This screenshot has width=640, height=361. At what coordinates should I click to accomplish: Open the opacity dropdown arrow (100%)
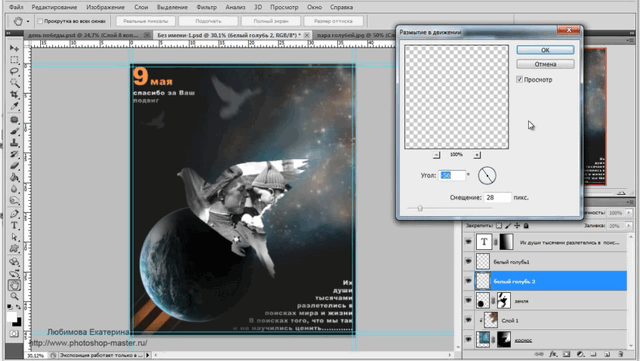629,213
